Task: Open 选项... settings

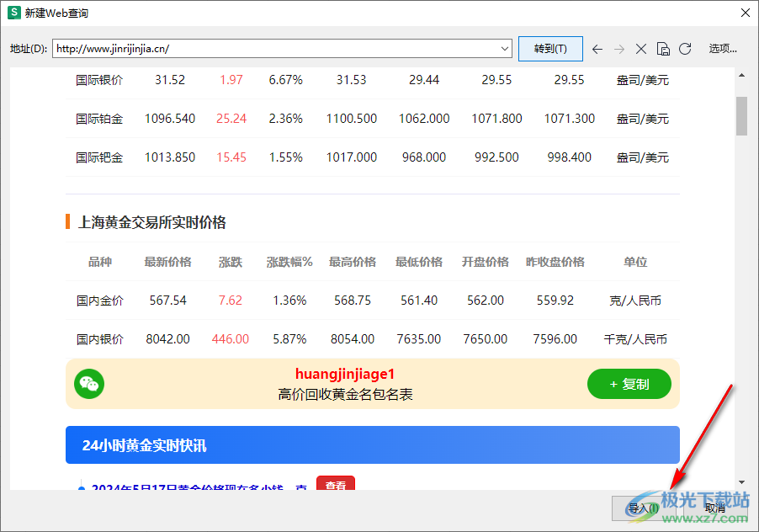Action: coord(723,49)
